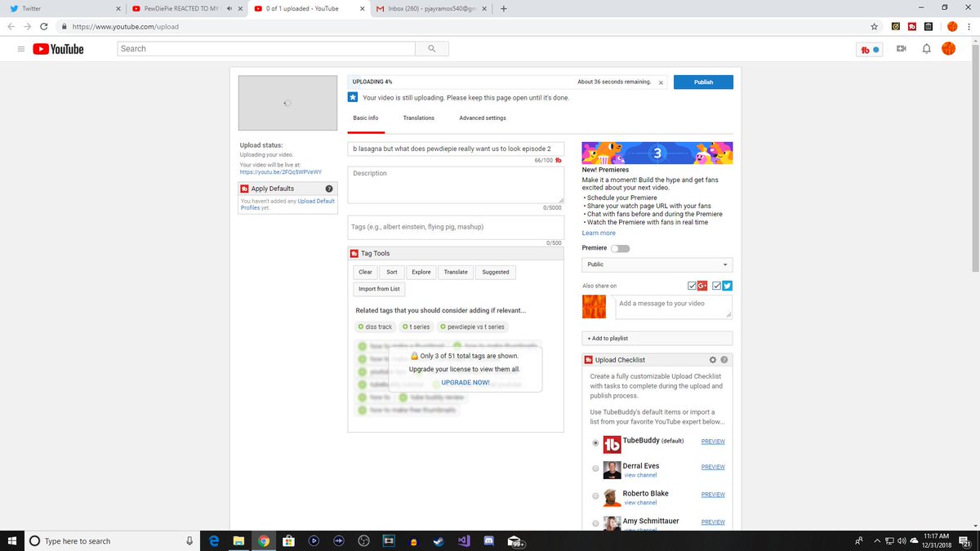Click the Twitter share icon
Screen dimensions: 980x551
(727, 286)
